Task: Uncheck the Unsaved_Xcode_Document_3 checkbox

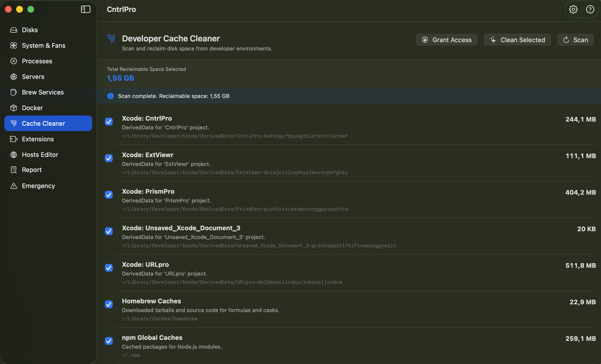Action: [109, 231]
